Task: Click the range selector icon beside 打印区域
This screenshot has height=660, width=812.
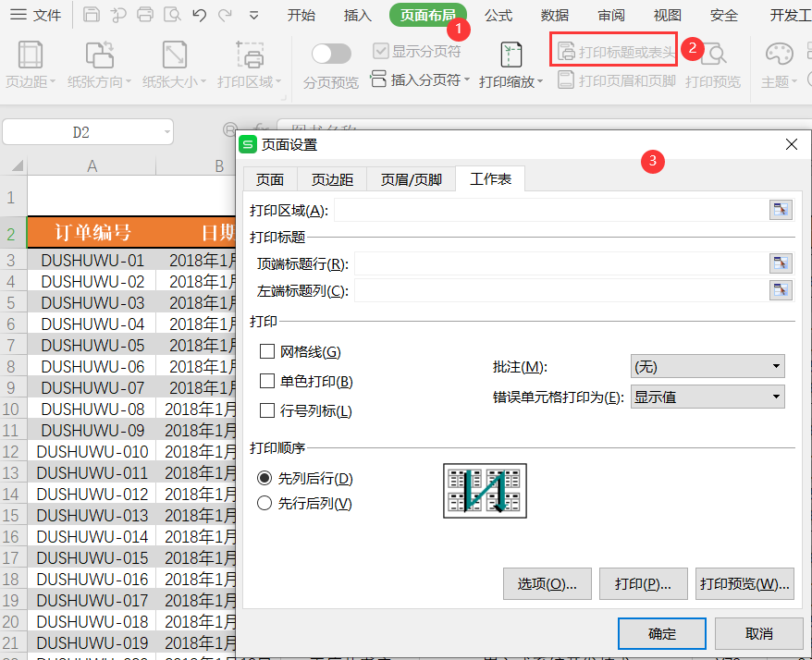Action: coord(781,209)
